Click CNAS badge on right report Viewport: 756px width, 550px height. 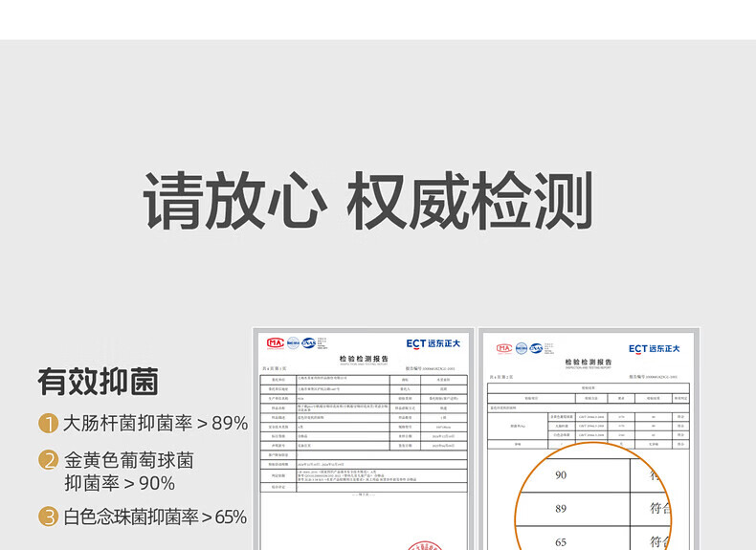[537, 348]
